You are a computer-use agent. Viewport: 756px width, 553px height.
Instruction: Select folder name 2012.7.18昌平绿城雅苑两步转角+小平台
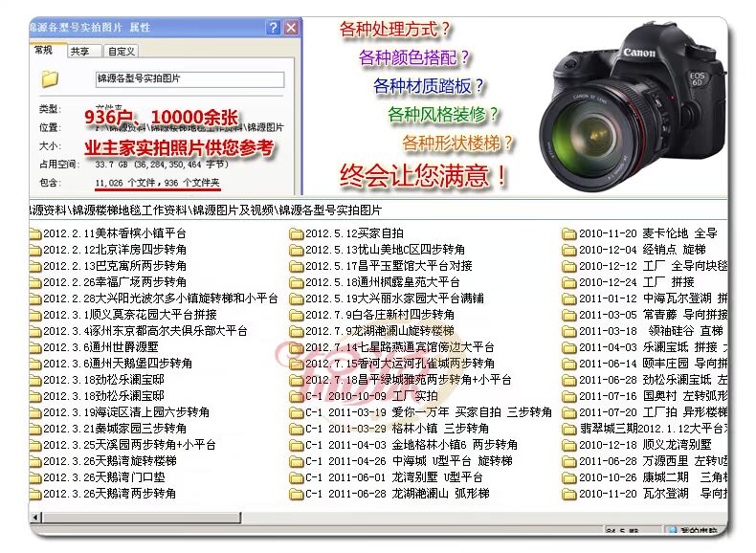click(408, 380)
